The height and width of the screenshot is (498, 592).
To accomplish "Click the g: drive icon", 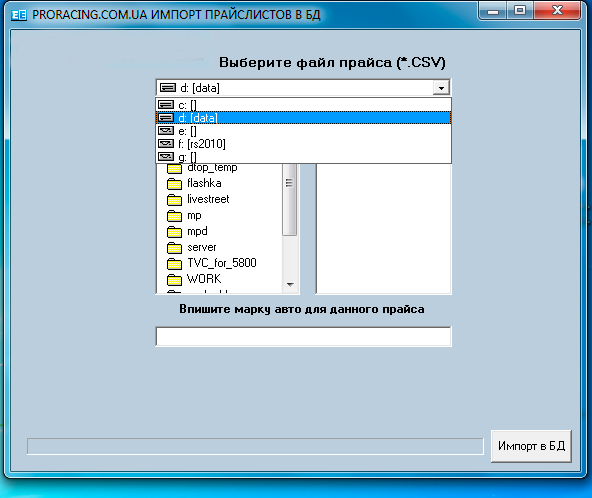I will point(166,156).
